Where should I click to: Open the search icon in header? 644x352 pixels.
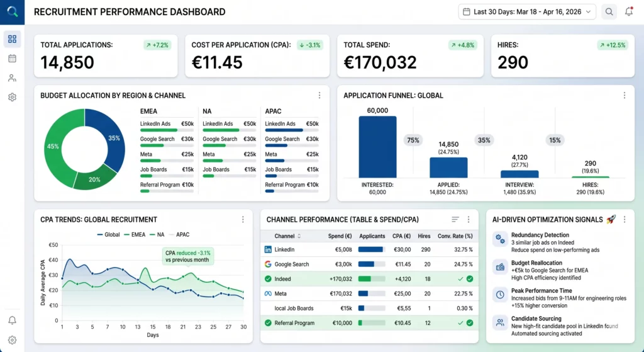pos(609,11)
